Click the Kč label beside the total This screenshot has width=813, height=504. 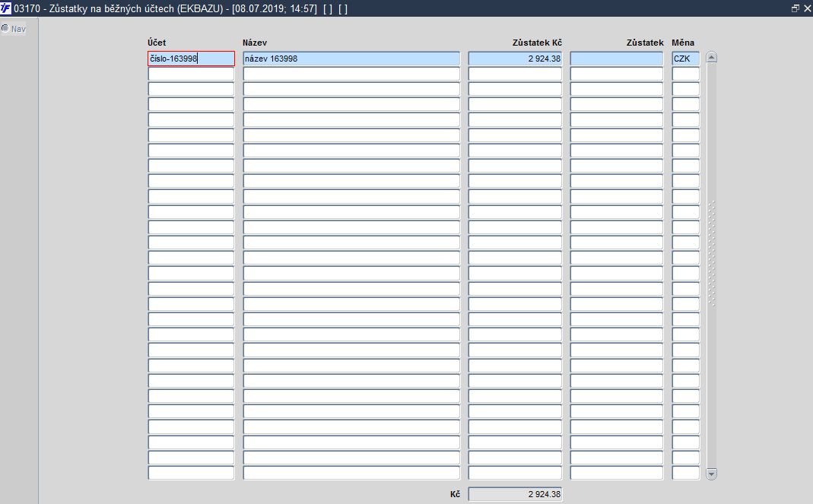(x=455, y=494)
